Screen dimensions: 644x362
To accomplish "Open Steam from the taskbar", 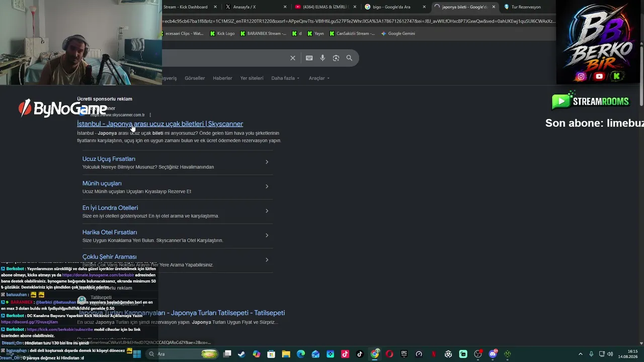I will (242, 354).
